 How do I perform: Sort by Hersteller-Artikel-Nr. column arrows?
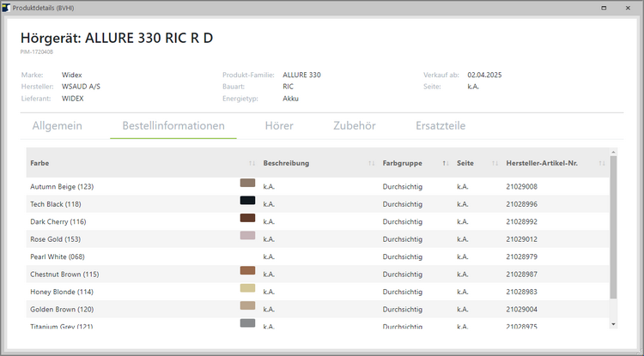point(602,163)
